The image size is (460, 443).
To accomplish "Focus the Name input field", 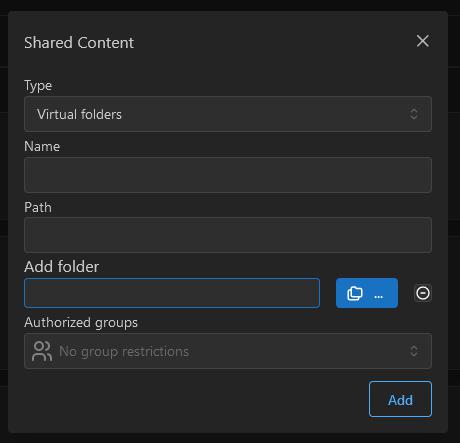I will (228, 175).
